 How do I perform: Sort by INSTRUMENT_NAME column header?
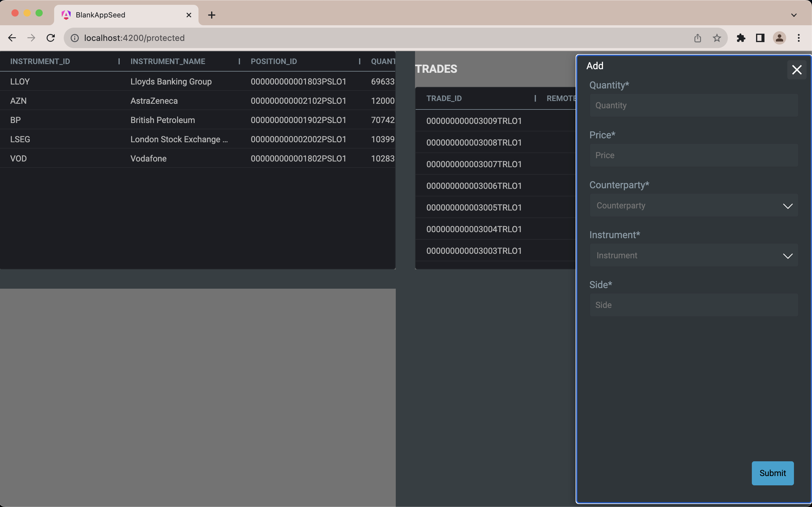coord(168,61)
